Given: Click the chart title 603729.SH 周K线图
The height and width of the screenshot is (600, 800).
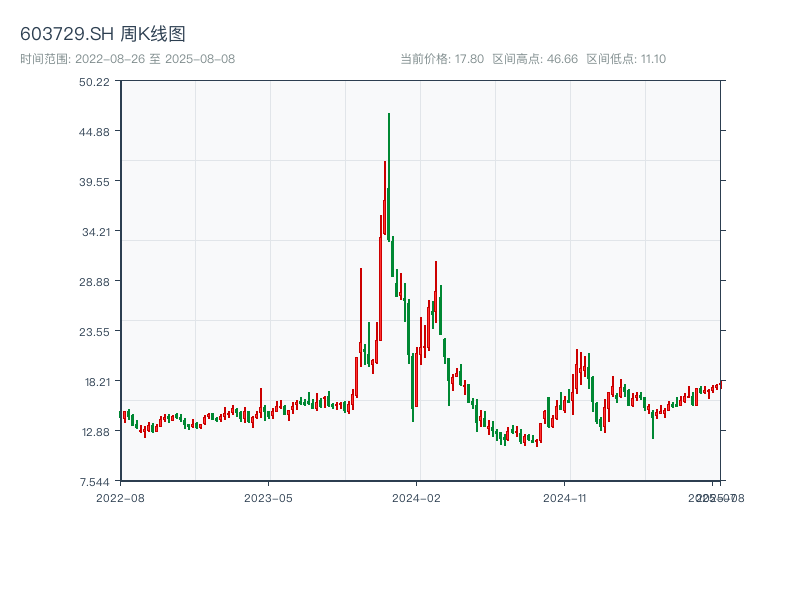Looking at the screenshot, I should (x=103, y=34).
